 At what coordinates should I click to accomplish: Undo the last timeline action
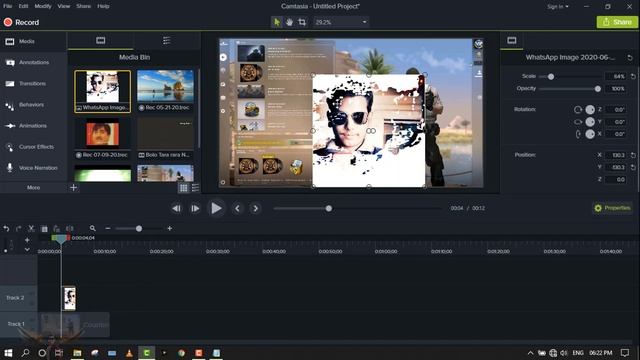[x=6, y=229]
